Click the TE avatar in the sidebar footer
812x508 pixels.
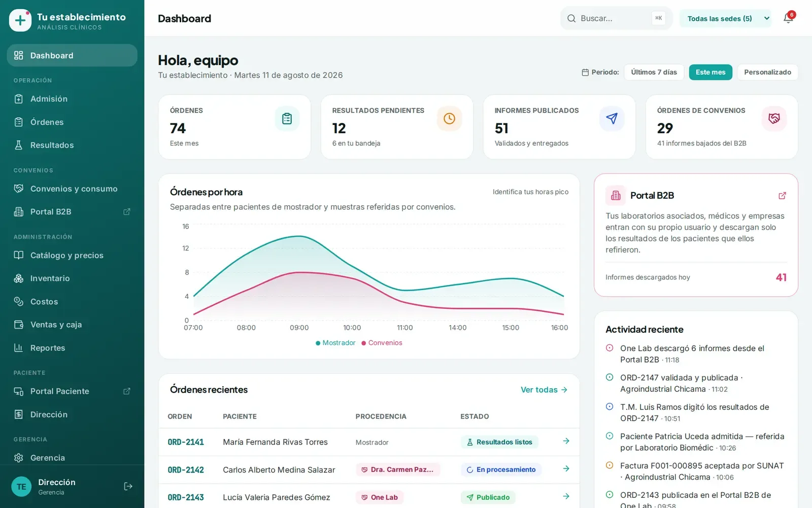tap(21, 486)
